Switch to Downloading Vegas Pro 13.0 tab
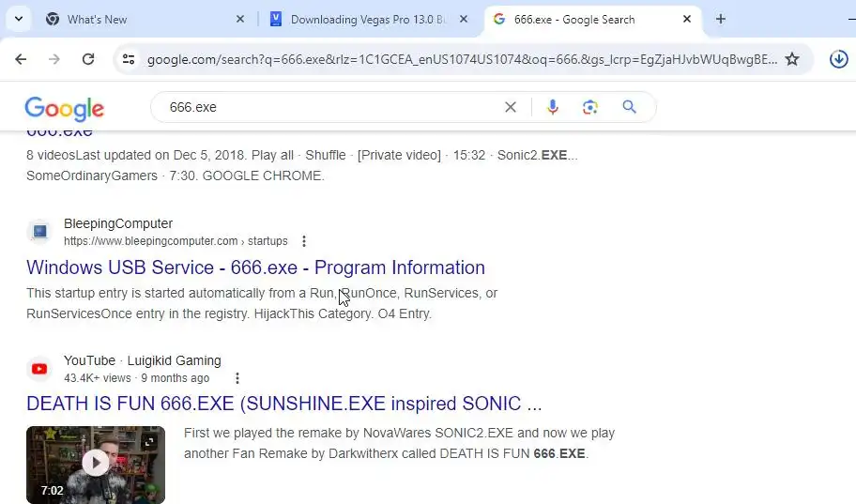 369,19
